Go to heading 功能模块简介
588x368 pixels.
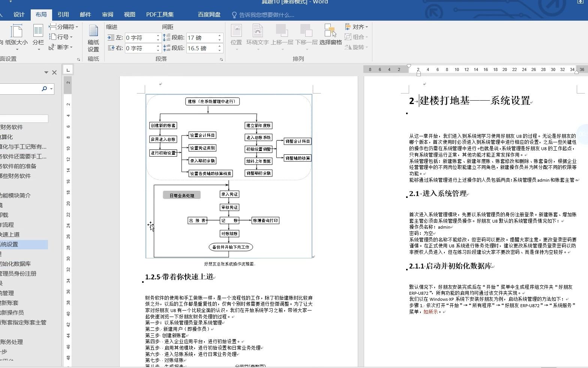[x=15, y=196]
